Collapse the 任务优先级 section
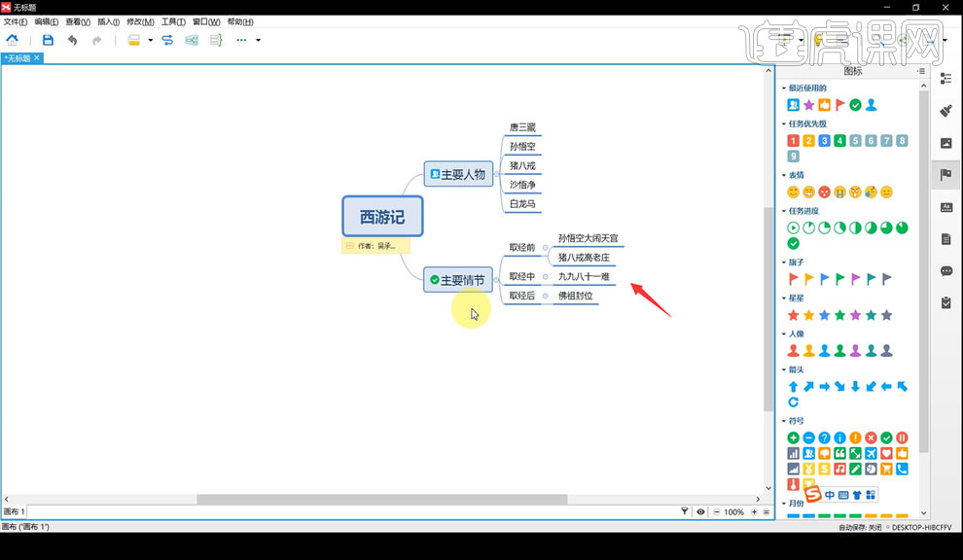 [784, 124]
